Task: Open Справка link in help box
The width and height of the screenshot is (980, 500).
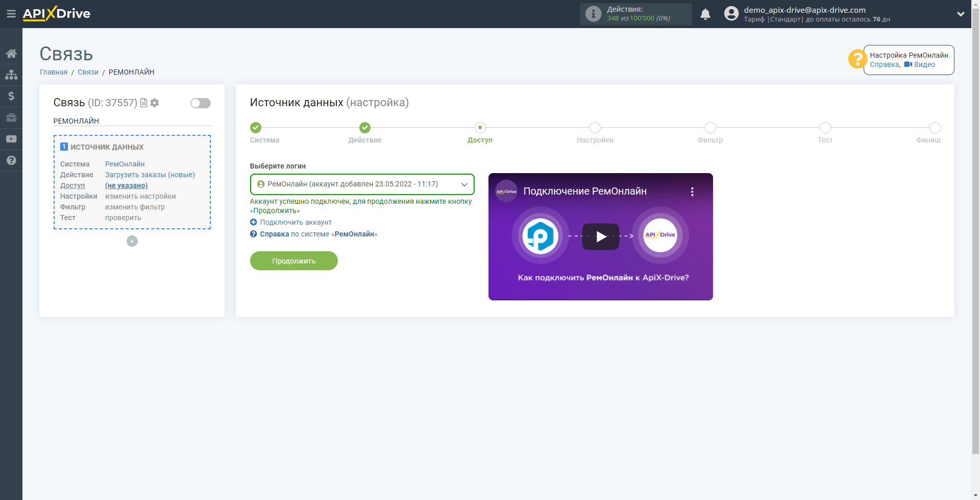Action: click(x=885, y=64)
